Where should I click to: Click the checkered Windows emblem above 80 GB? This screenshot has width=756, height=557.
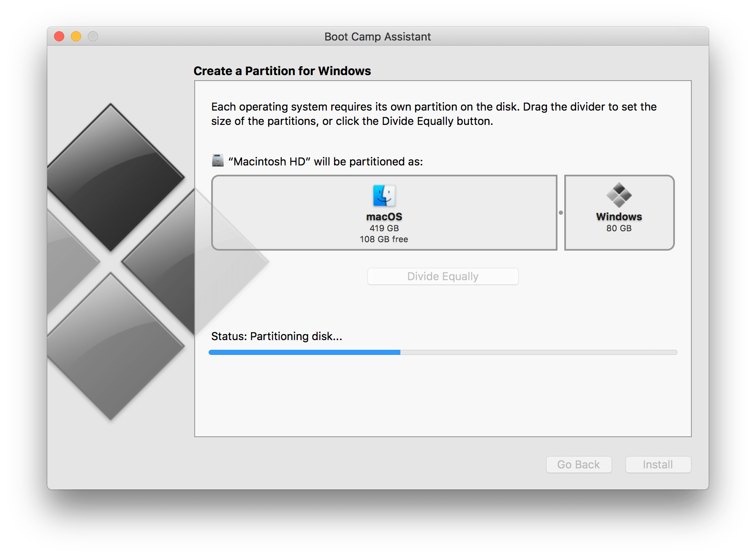pos(618,196)
